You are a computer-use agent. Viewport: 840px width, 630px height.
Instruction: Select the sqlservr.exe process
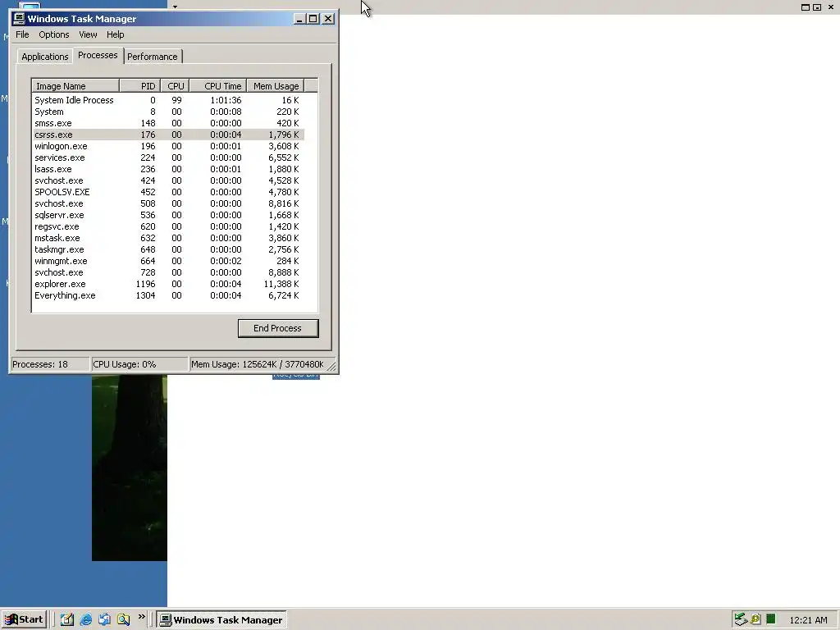click(x=168, y=215)
